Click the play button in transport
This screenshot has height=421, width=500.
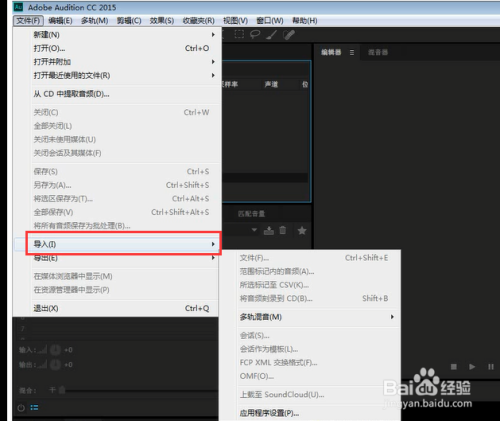coord(472,367)
